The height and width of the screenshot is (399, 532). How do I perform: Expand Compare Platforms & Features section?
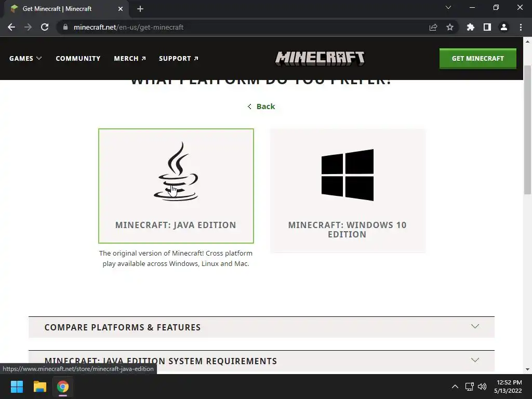click(x=261, y=327)
